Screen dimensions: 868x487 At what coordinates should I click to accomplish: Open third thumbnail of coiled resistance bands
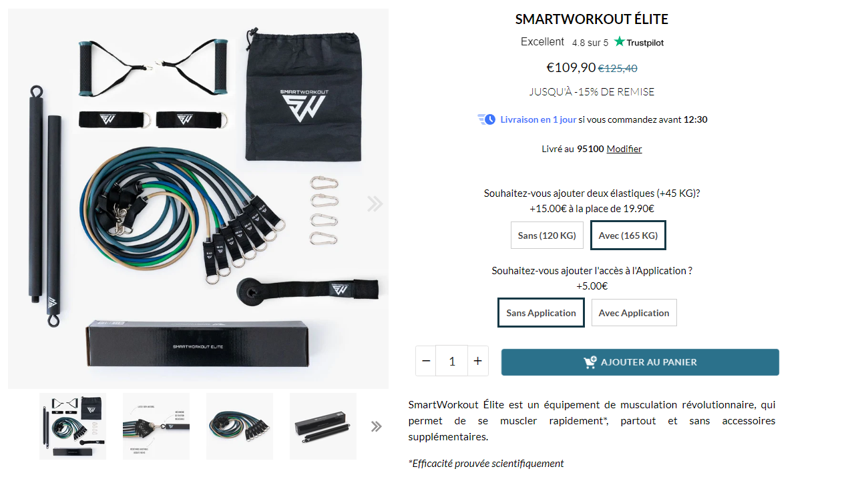pos(240,426)
